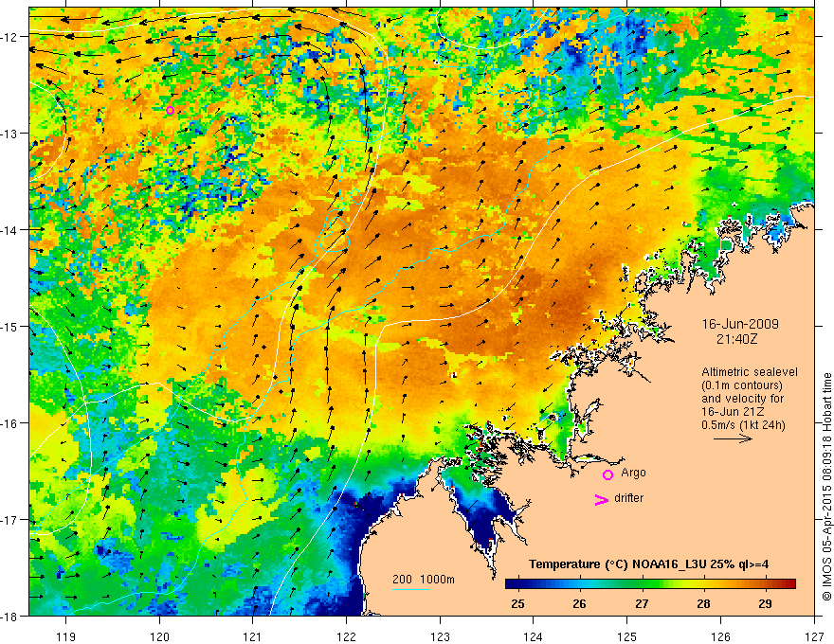Click latitude axis label -13

pyautogui.click(x=11, y=133)
